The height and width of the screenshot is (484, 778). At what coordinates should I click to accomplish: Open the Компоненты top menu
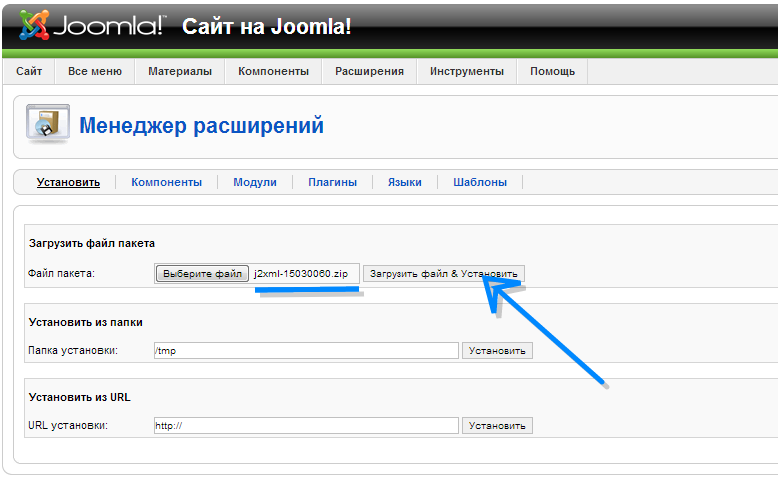tap(273, 71)
